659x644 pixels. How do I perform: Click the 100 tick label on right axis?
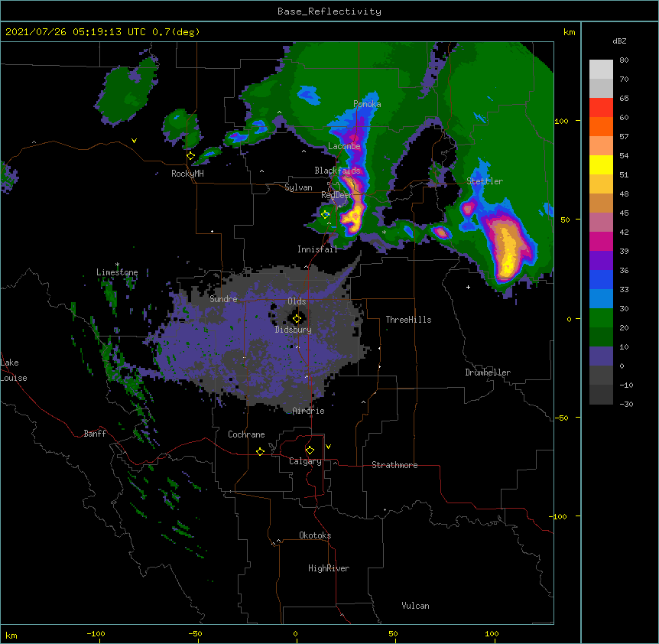coord(561,122)
